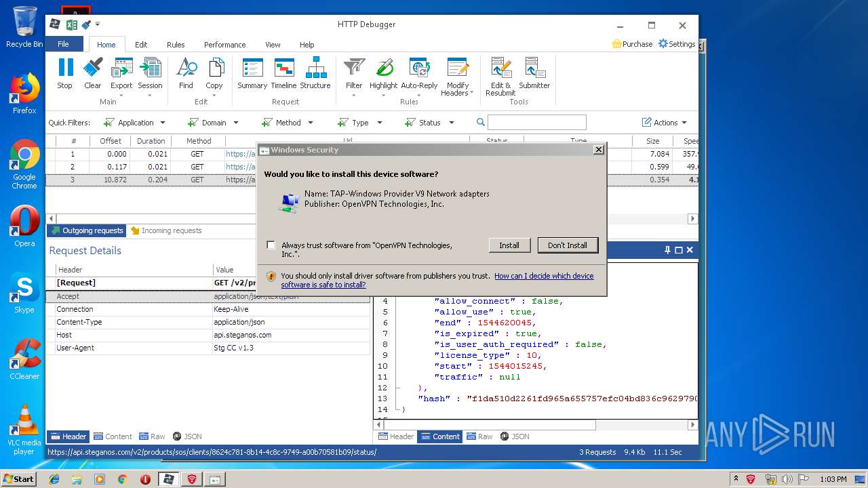Click the Stop capture icon
This screenshot has height=488, width=868.
pos(65,73)
